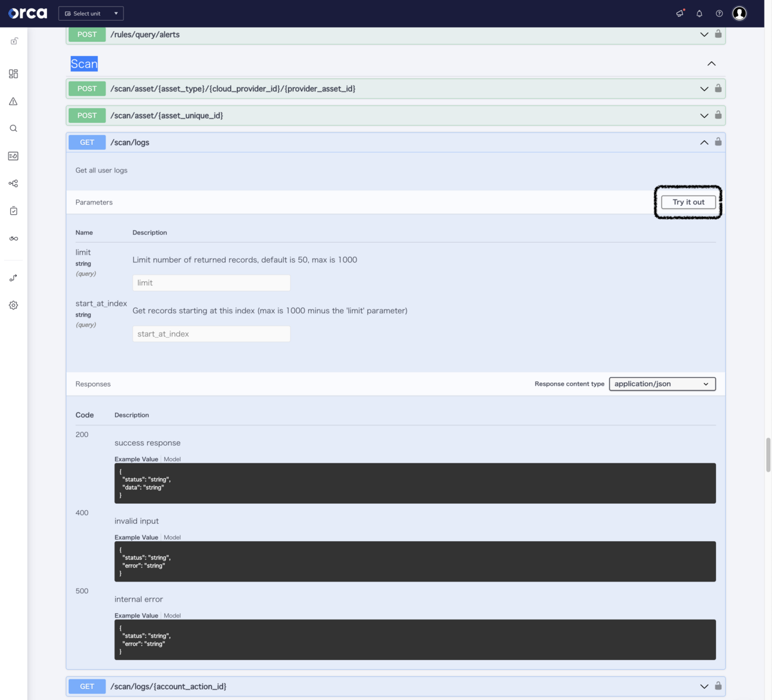Open the Response content type dropdown
The width and height of the screenshot is (772, 700).
click(x=662, y=383)
